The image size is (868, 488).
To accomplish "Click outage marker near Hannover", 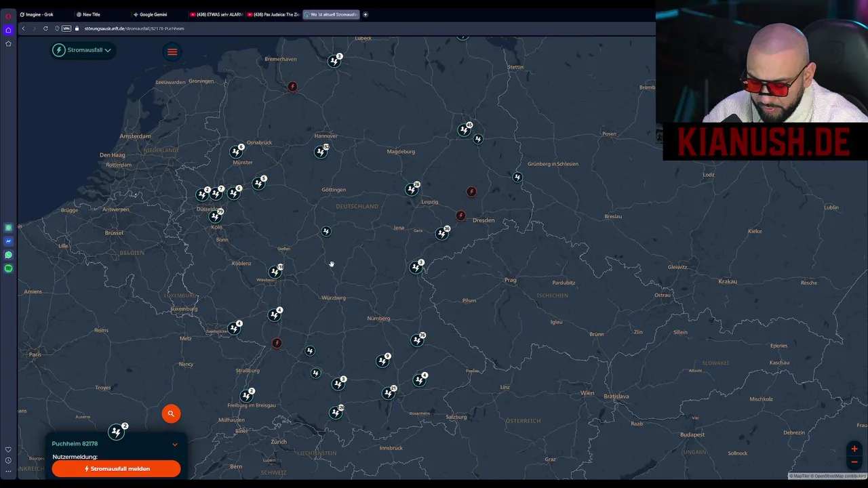I will 321,151.
